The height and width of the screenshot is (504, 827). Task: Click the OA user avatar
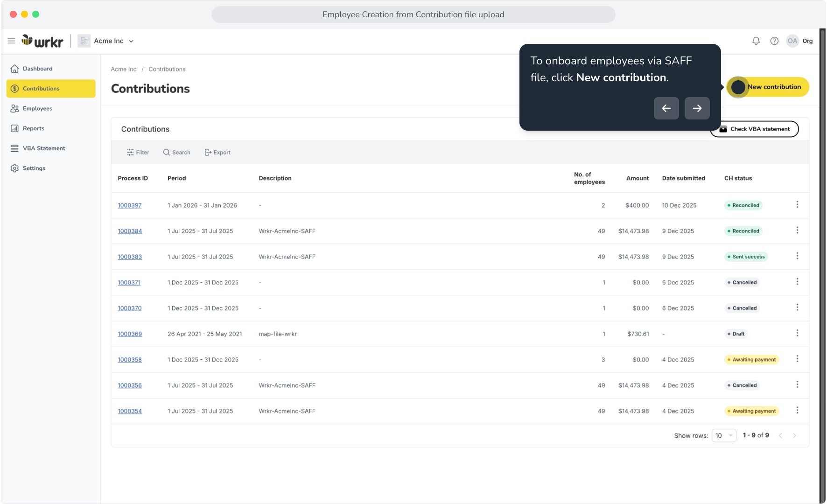coord(792,41)
